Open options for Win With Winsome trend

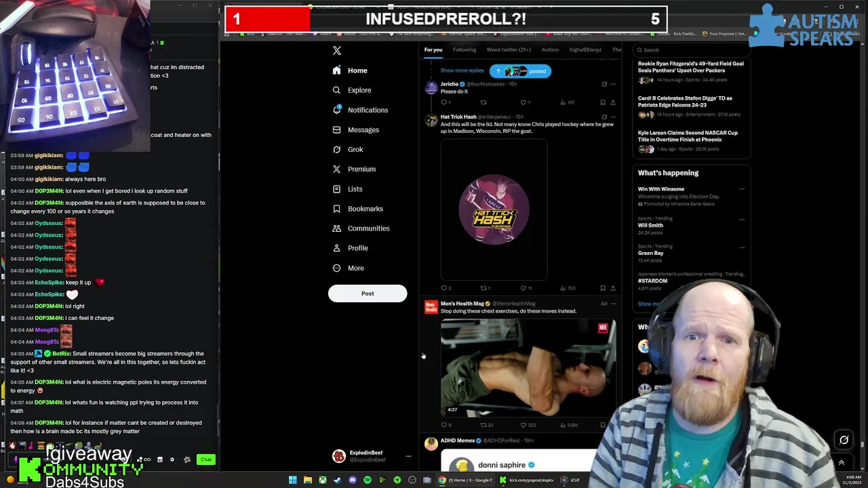tap(741, 189)
